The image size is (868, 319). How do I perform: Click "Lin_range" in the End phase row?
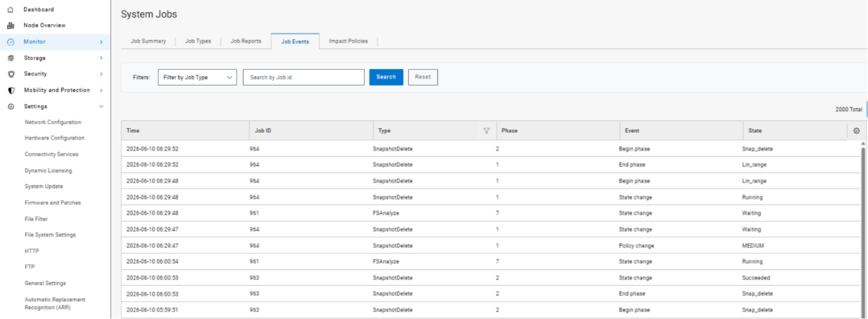754,164
